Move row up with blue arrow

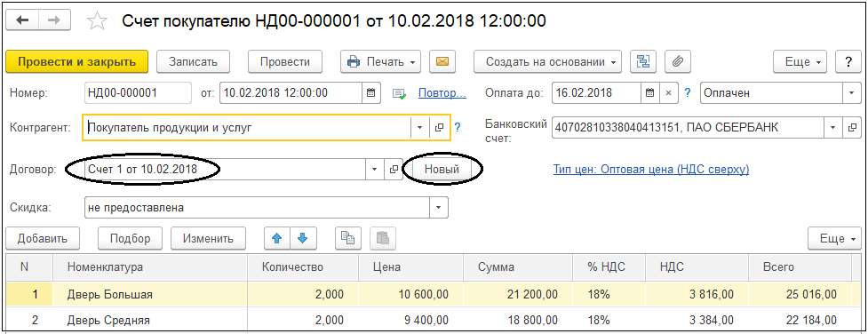click(277, 239)
